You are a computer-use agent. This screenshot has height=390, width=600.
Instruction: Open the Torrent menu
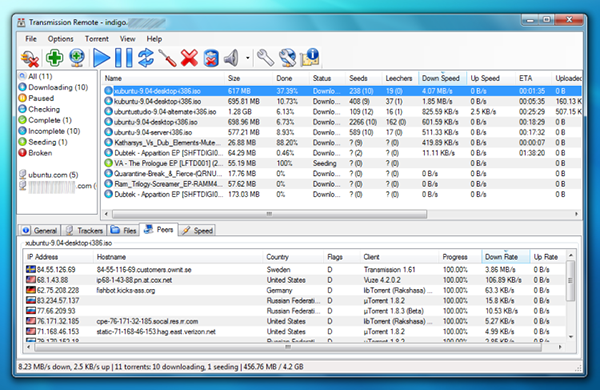tap(96, 39)
